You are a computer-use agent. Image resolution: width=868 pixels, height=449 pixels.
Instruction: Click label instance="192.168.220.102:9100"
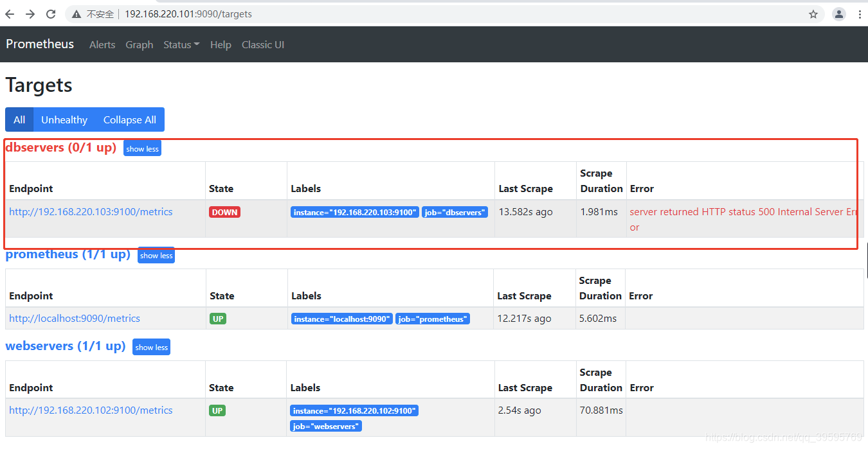pyautogui.click(x=354, y=410)
